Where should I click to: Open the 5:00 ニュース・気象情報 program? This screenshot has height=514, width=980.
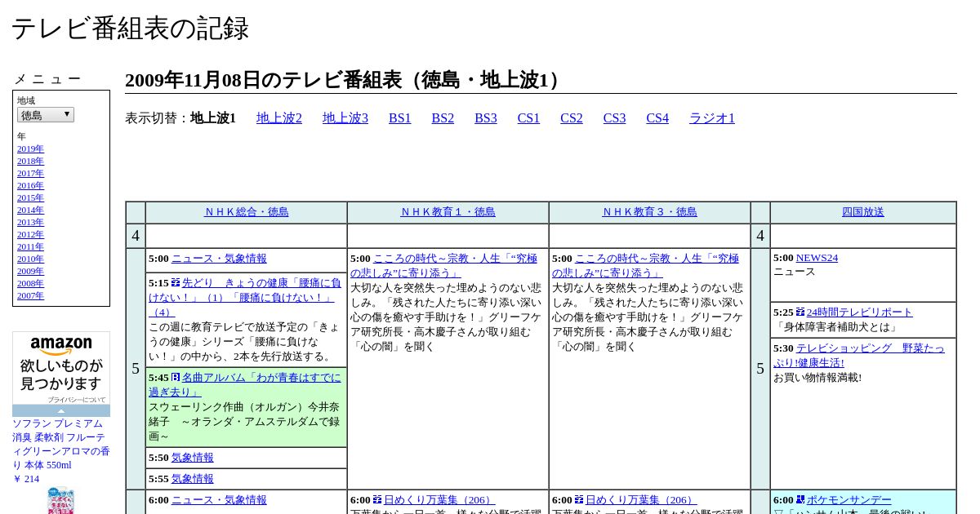click(x=219, y=259)
